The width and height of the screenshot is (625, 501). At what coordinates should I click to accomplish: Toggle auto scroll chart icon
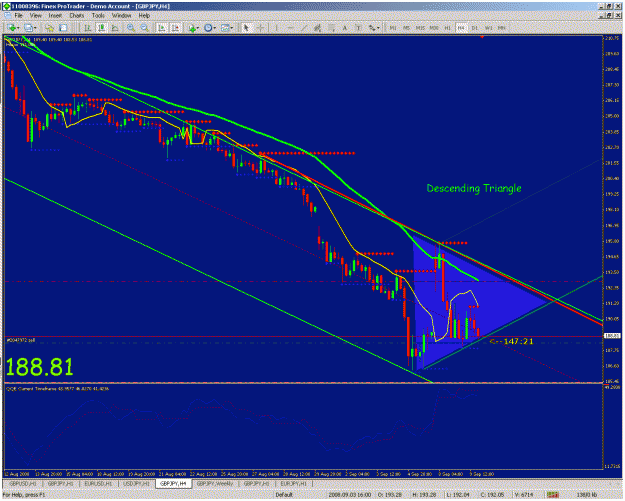[161, 28]
